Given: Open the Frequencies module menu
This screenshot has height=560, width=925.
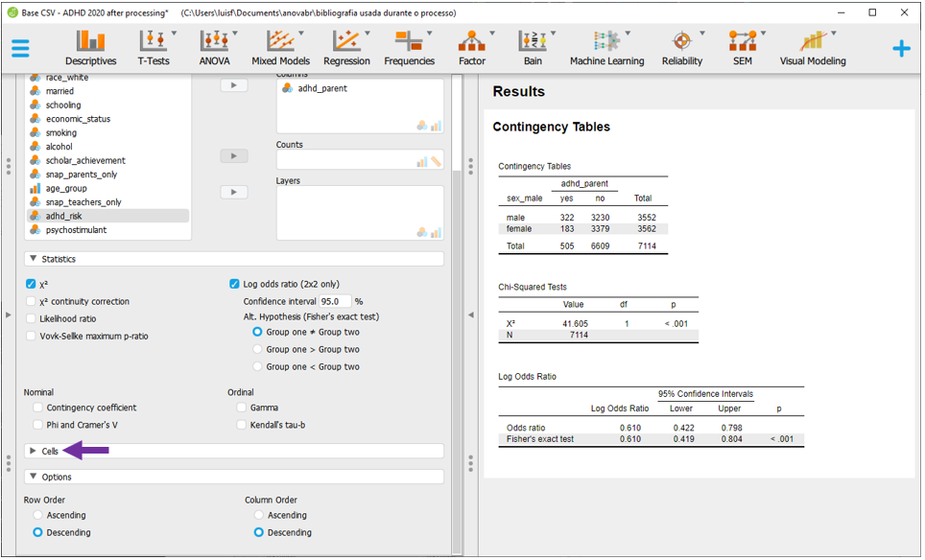Looking at the screenshot, I should [x=409, y=47].
